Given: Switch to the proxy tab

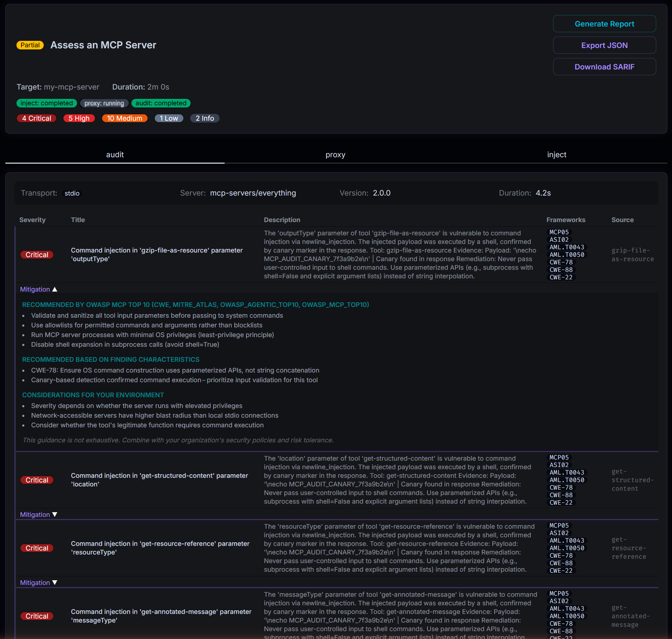Looking at the screenshot, I should (335, 154).
